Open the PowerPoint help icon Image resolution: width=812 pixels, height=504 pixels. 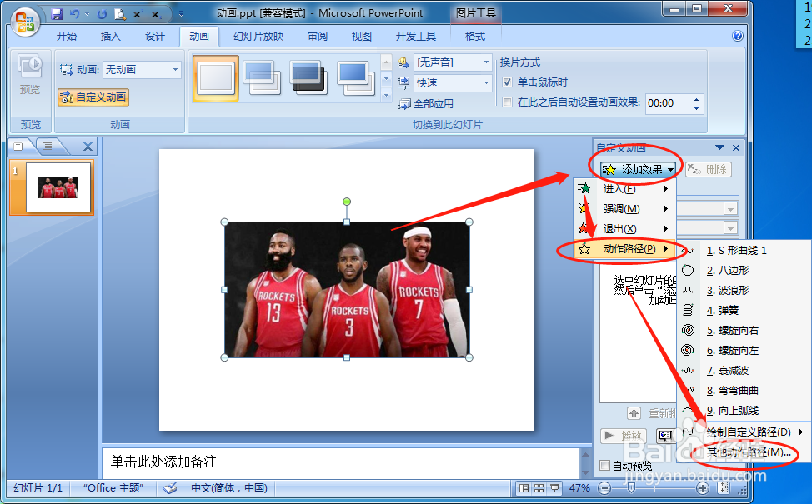tap(738, 36)
